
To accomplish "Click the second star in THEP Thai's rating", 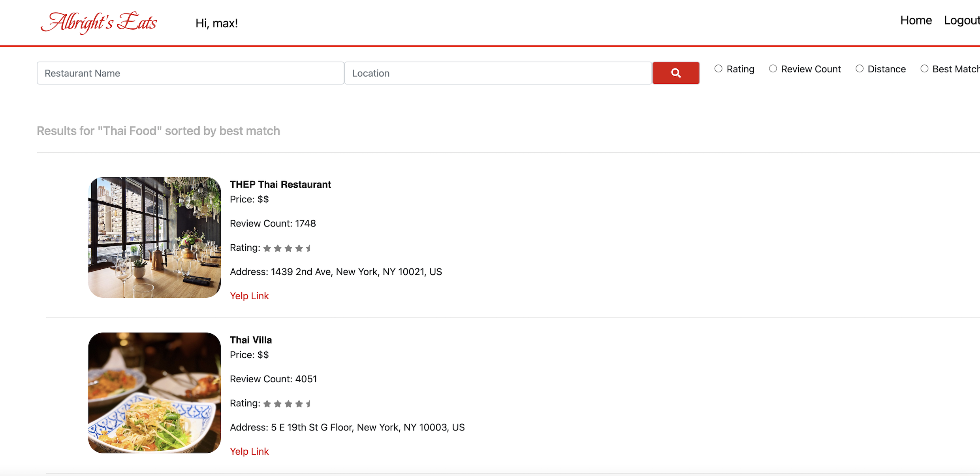I will 278,248.
